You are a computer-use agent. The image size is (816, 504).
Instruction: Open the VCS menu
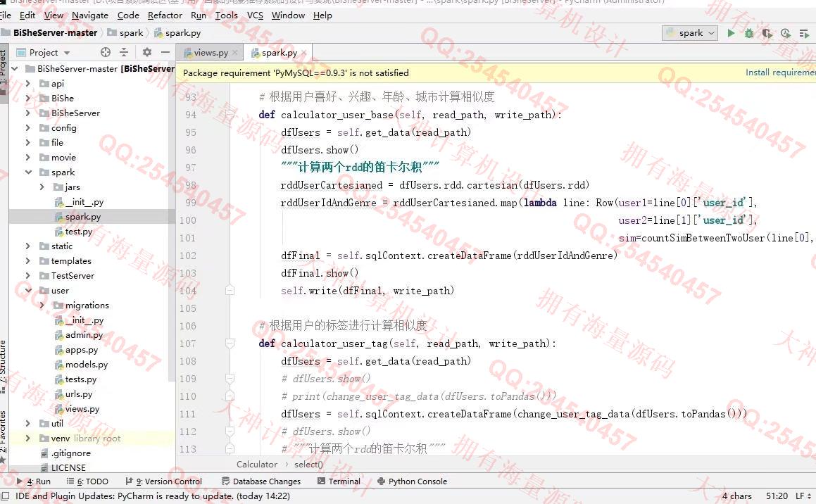tap(255, 15)
